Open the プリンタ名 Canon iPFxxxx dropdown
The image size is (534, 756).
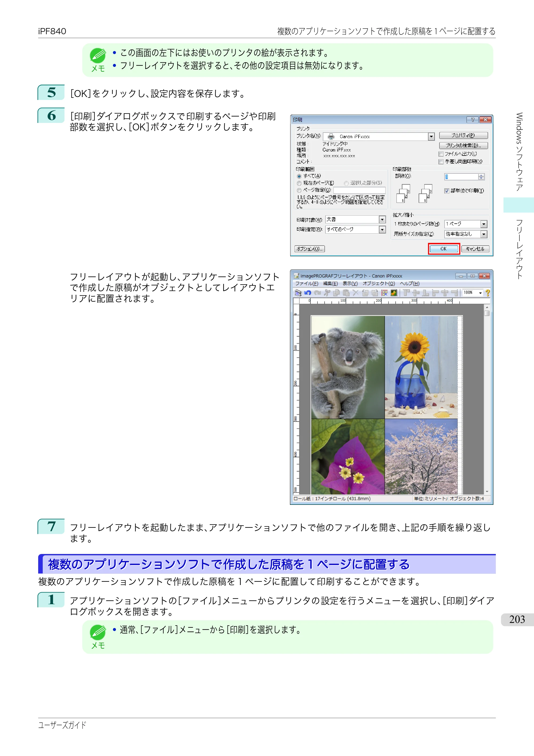pyautogui.click(x=431, y=136)
